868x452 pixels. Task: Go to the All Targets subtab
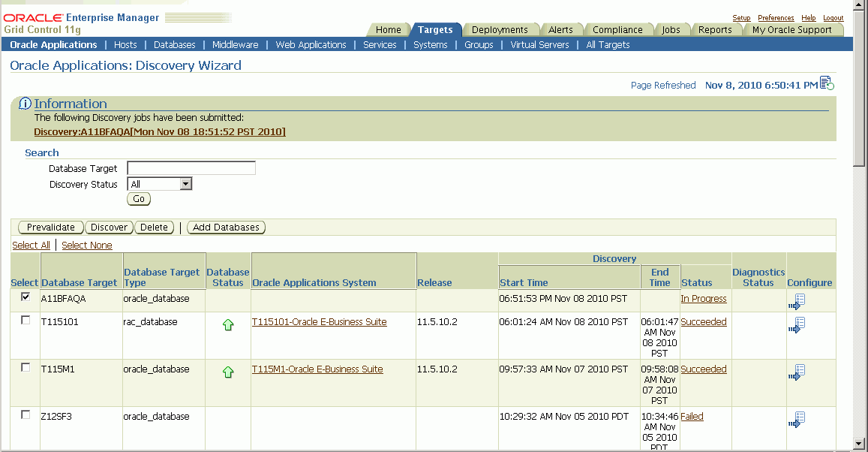[608, 45]
